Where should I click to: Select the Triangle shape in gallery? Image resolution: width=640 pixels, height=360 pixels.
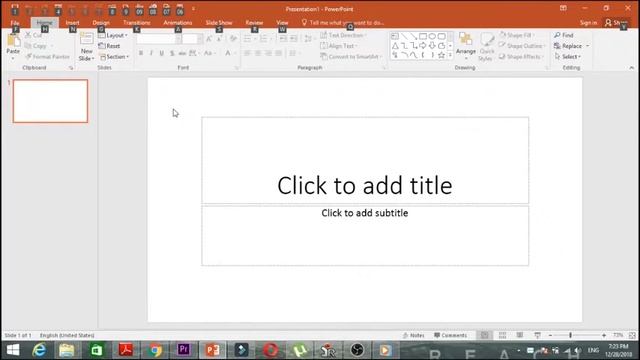tap(395, 46)
